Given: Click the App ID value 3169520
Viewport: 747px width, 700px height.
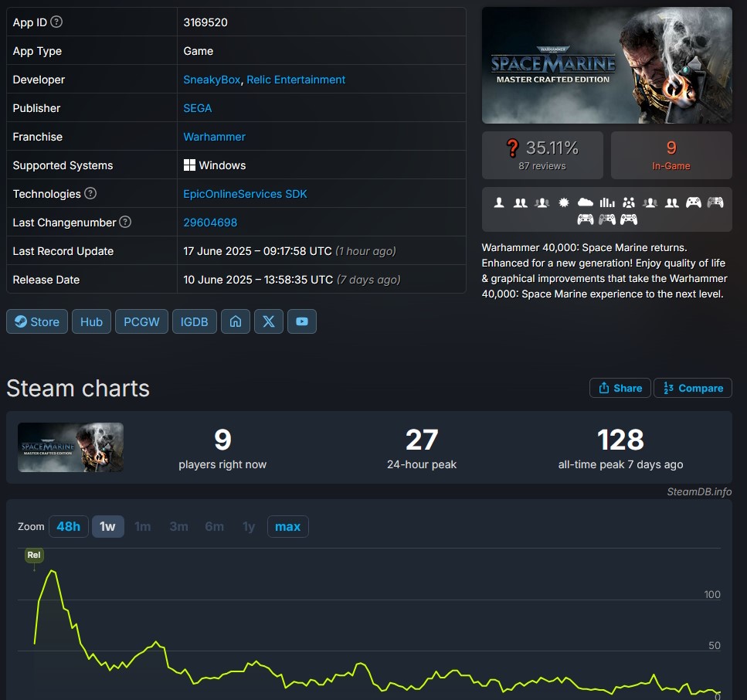Looking at the screenshot, I should [205, 22].
